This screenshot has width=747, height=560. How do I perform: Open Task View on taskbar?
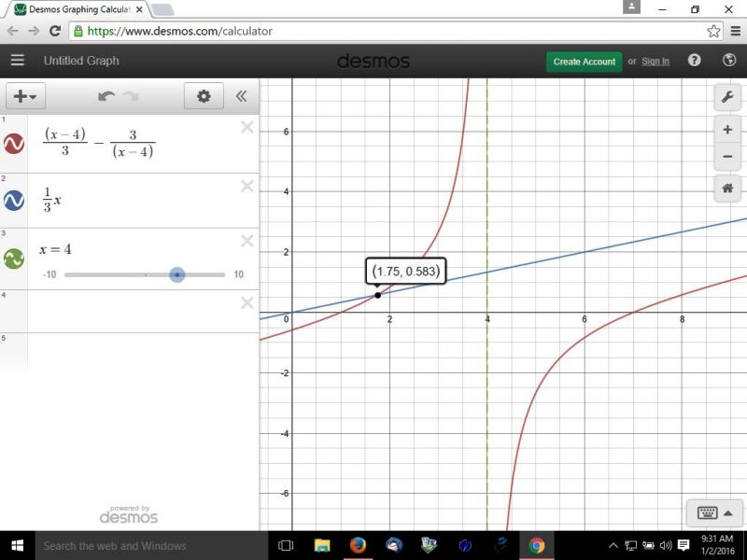point(286,546)
